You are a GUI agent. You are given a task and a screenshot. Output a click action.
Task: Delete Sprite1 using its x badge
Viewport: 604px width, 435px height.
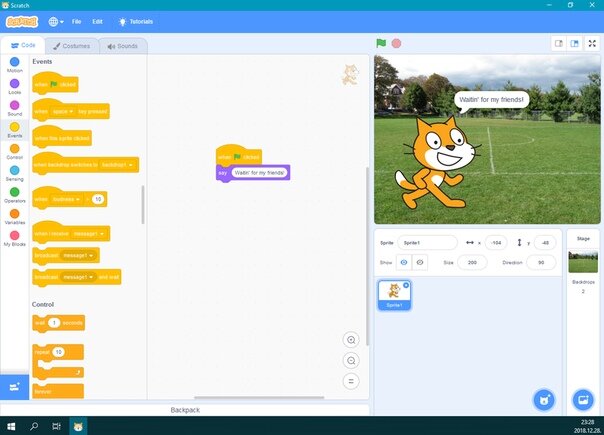[x=406, y=285]
